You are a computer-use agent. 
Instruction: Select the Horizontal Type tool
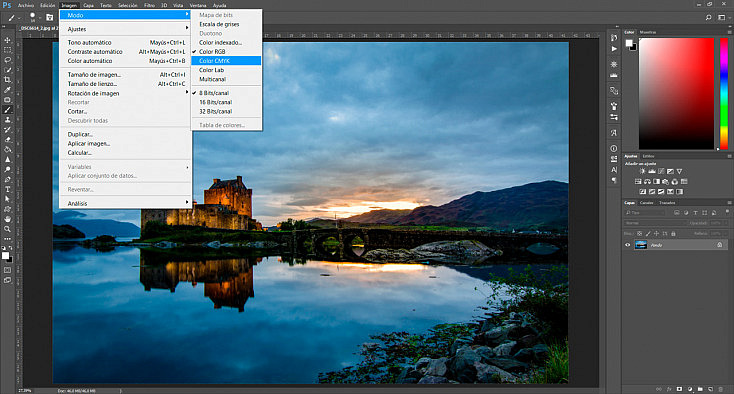pos(7,189)
